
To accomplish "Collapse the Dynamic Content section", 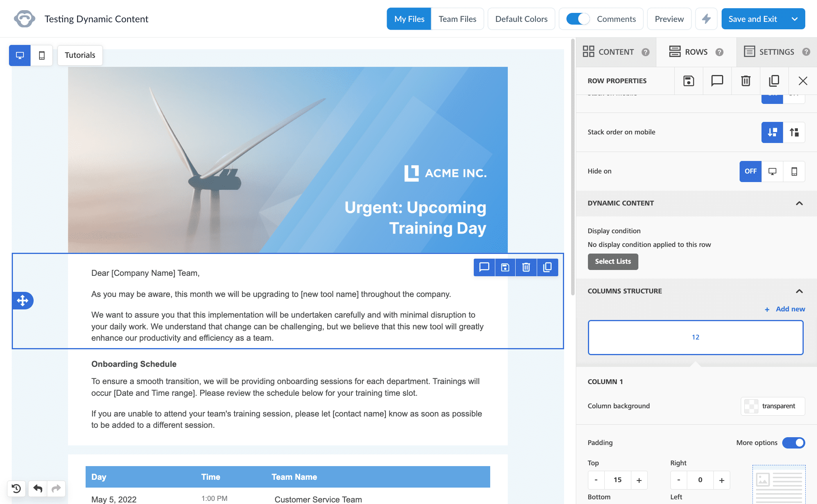I will (800, 204).
